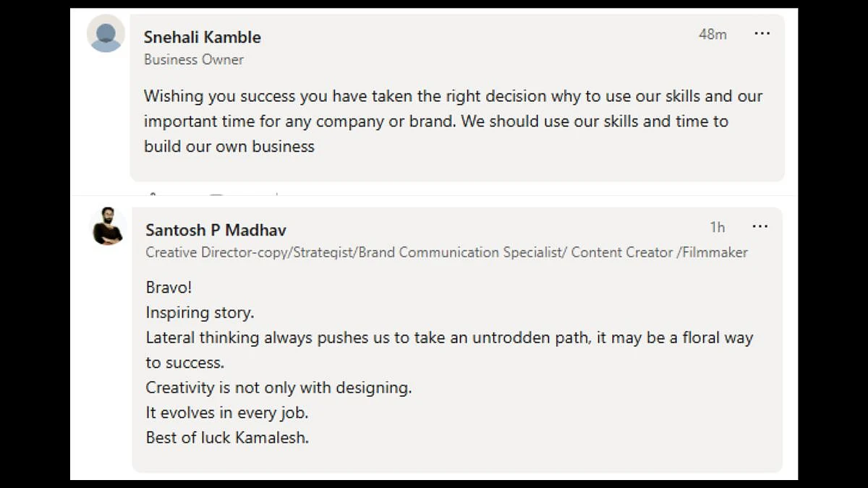868x488 pixels.
Task: Click 'Best of luck Kamalesh.' text
Action: tap(227, 437)
